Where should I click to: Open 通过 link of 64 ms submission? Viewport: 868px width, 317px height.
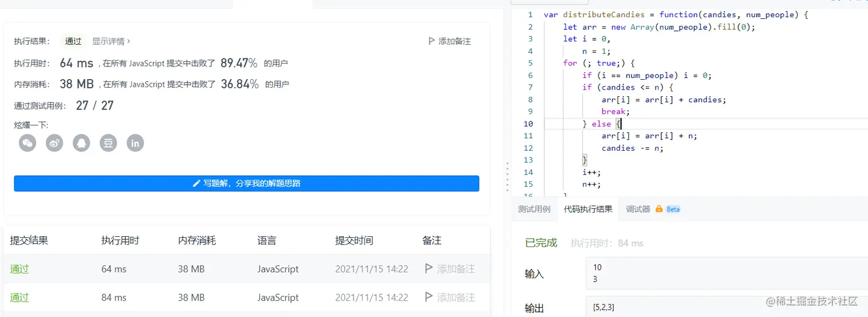click(20, 269)
